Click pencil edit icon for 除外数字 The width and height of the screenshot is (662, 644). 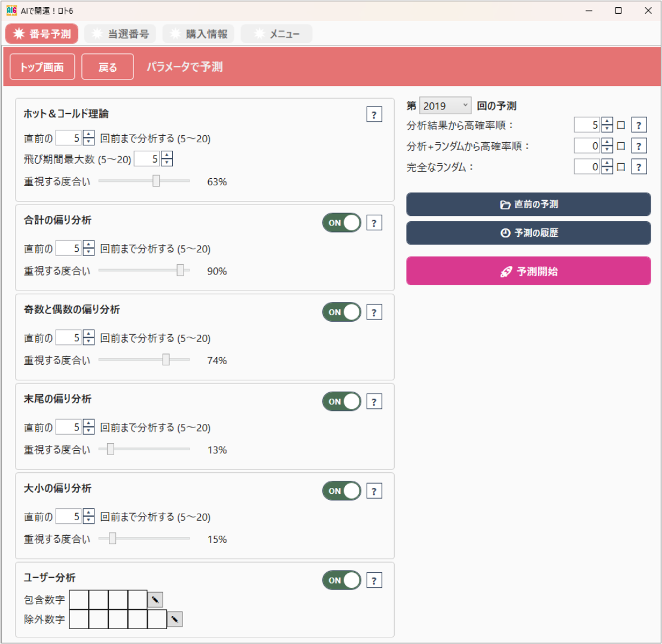tap(175, 619)
